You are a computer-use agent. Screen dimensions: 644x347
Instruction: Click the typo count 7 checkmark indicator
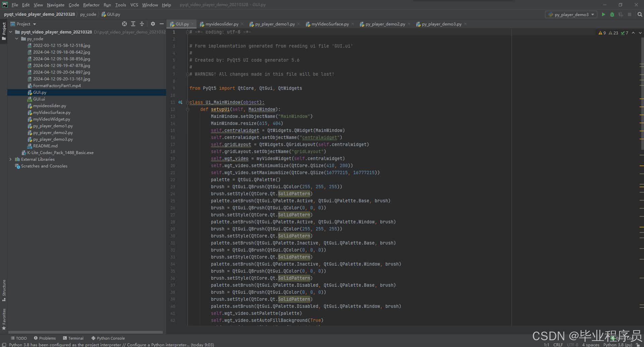pos(625,33)
